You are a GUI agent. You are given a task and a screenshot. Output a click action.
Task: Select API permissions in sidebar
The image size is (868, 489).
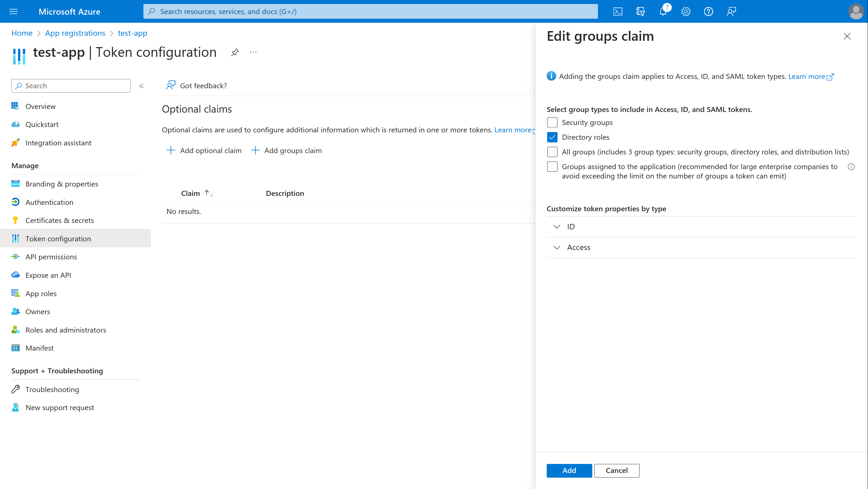[51, 256]
